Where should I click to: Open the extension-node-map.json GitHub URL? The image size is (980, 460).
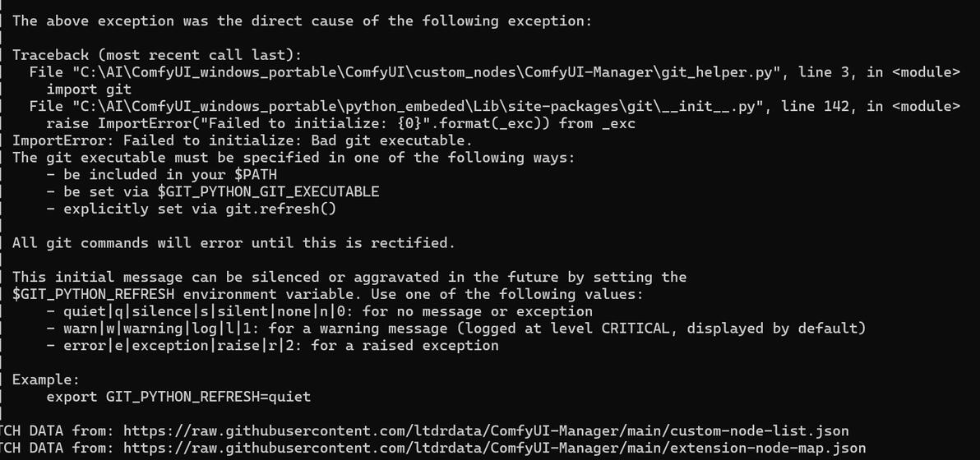(493, 448)
